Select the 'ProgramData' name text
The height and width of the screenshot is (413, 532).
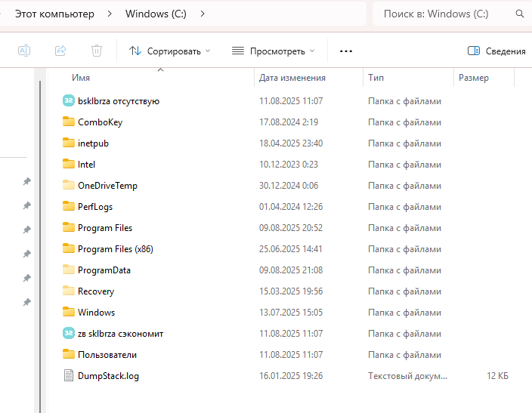104,270
